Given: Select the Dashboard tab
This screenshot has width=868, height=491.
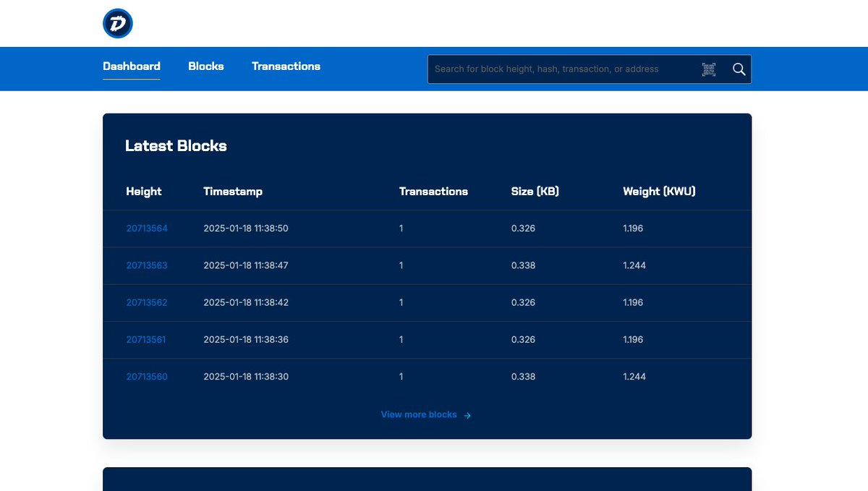Looking at the screenshot, I should (x=131, y=66).
